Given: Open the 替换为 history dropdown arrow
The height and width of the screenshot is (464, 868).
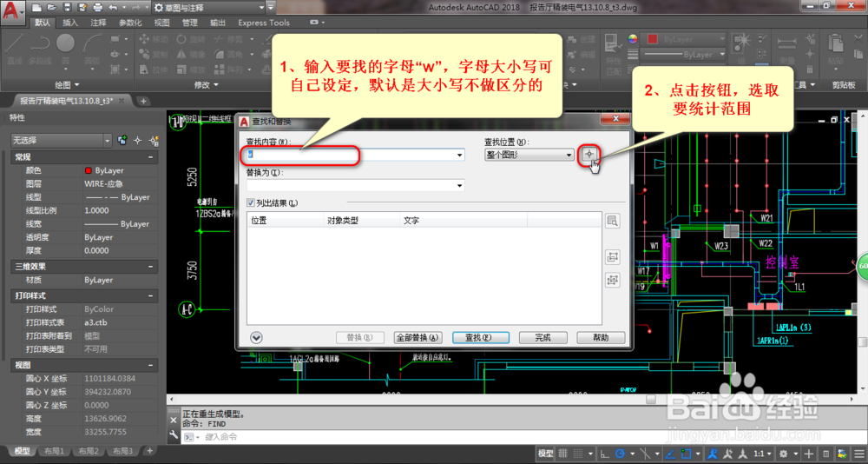Looking at the screenshot, I should click(x=459, y=186).
